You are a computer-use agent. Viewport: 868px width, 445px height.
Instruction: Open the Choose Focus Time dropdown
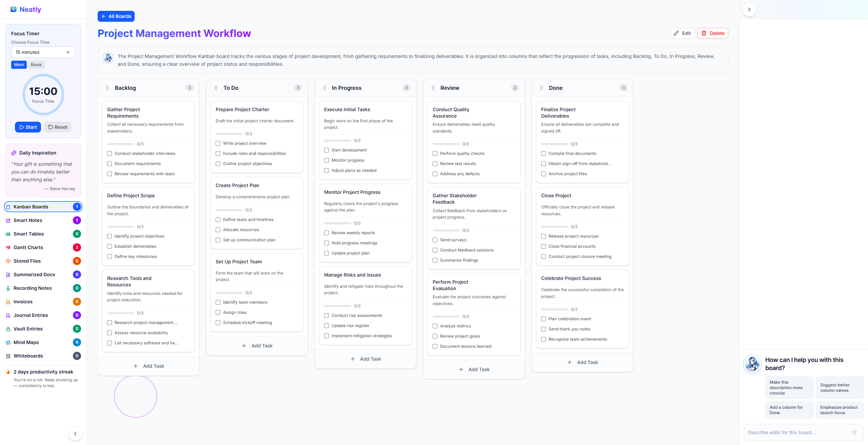click(43, 52)
